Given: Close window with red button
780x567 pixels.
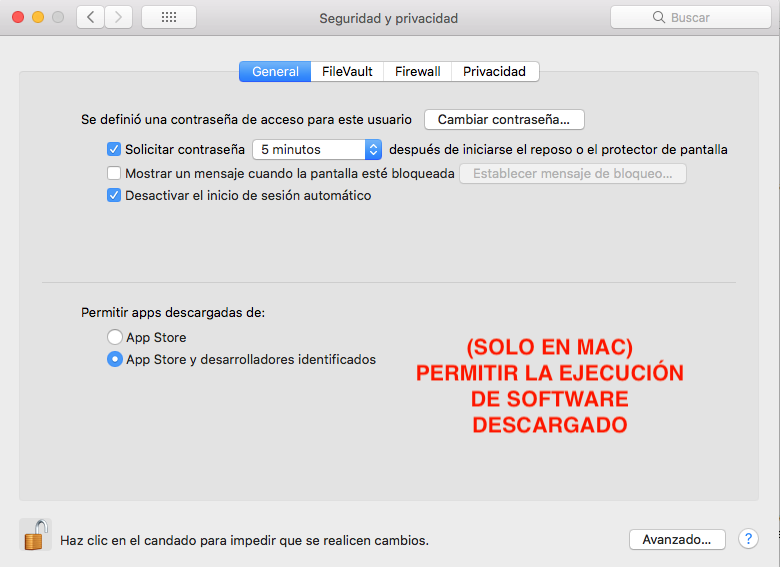Looking at the screenshot, I should (18, 17).
